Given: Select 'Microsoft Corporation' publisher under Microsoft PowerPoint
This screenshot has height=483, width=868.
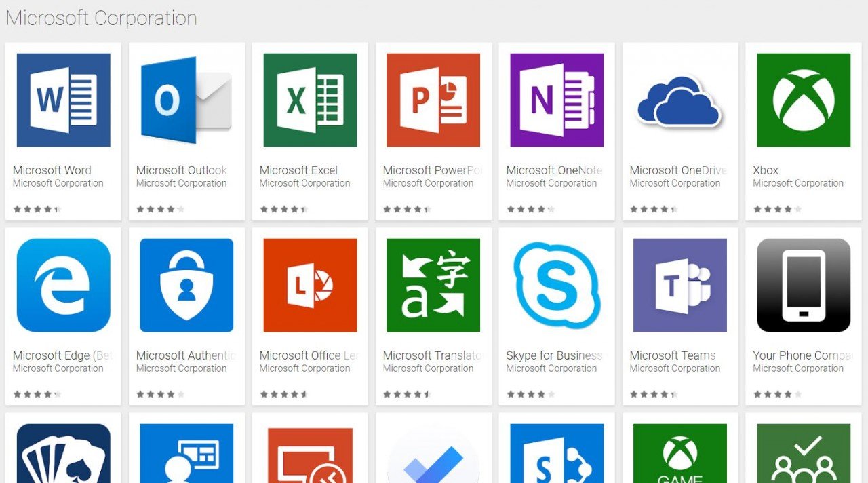Looking at the screenshot, I should tap(429, 183).
